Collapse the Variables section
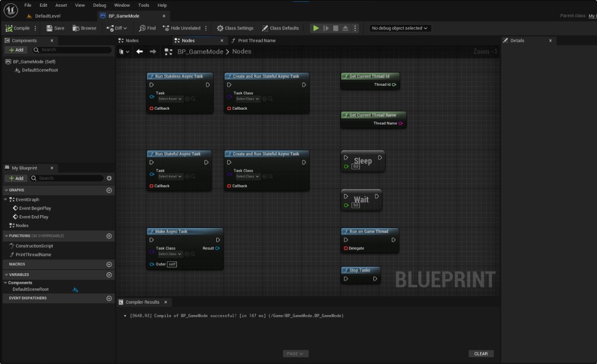 pos(6,274)
